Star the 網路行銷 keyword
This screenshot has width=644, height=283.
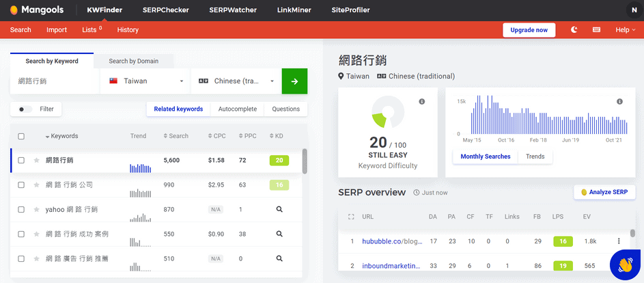[36, 161]
